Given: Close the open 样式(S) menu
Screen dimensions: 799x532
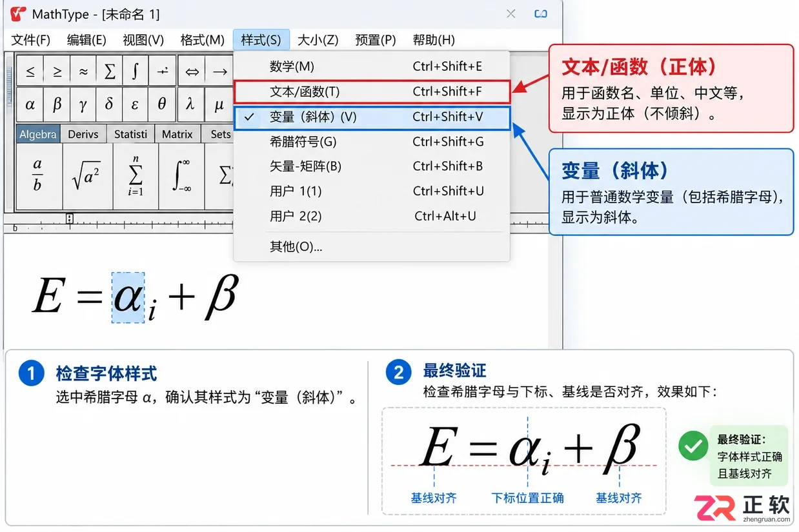Looking at the screenshot, I should point(261,40).
